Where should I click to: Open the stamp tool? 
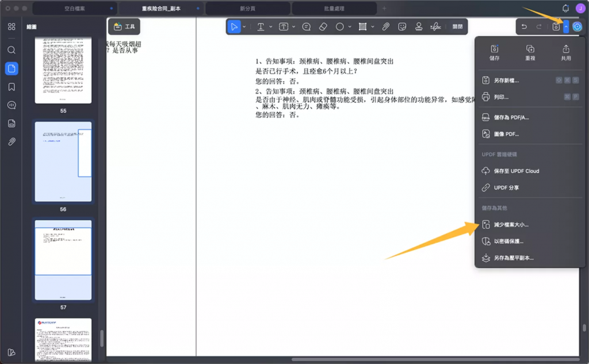coord(419,26)
